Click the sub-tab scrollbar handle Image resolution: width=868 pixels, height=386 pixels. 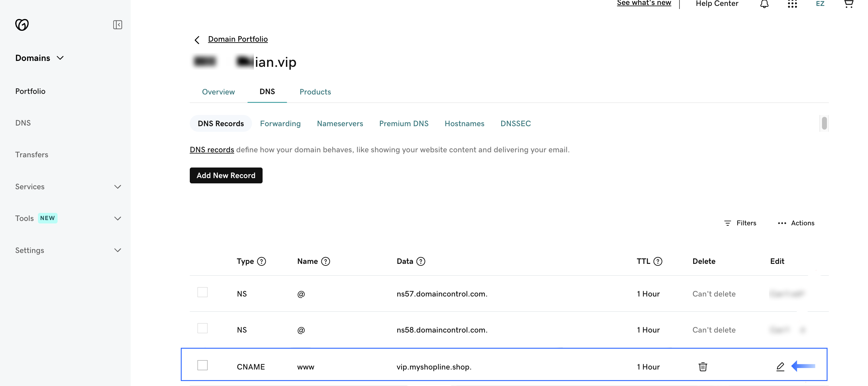pyautogui.click(x=824, y=123)
